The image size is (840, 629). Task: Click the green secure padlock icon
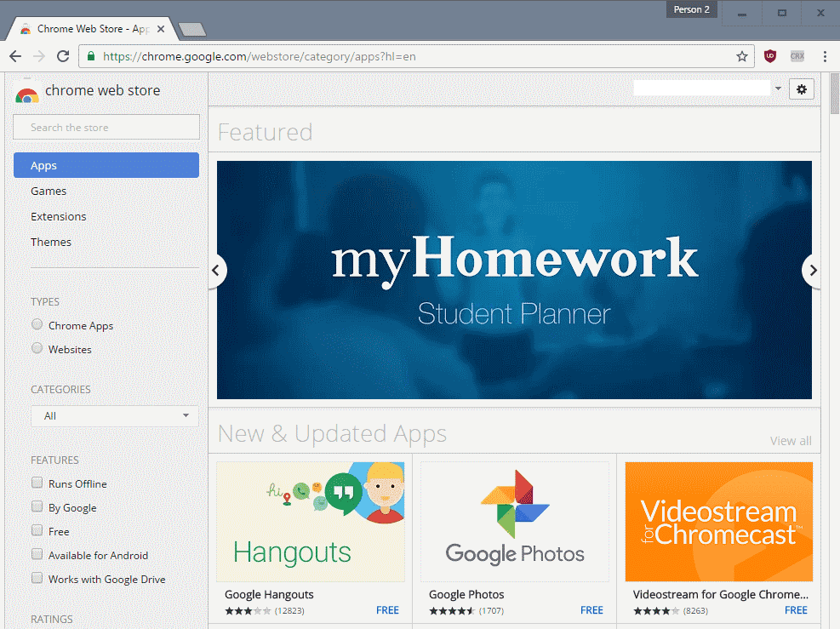click(x=90, y=56)
